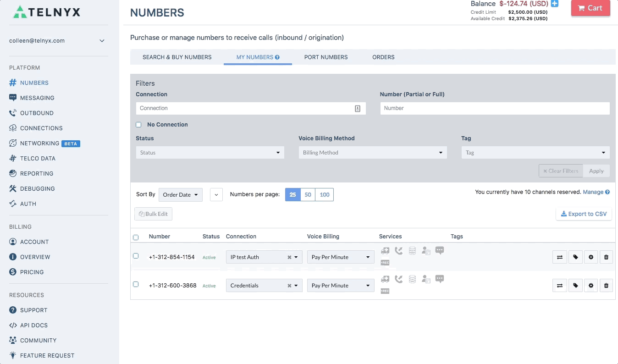Open the Cart button
The width and height of the screenshot is (618, 364).
(590, 8)
